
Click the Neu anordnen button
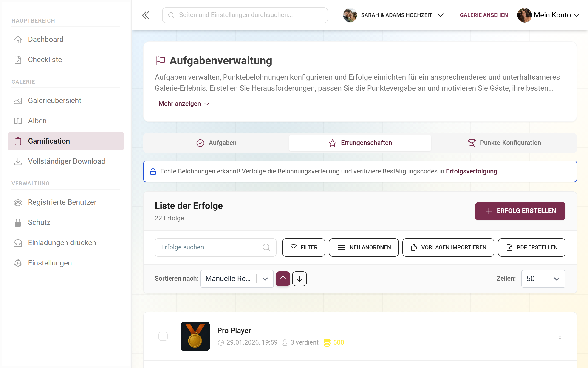[364, 247]
